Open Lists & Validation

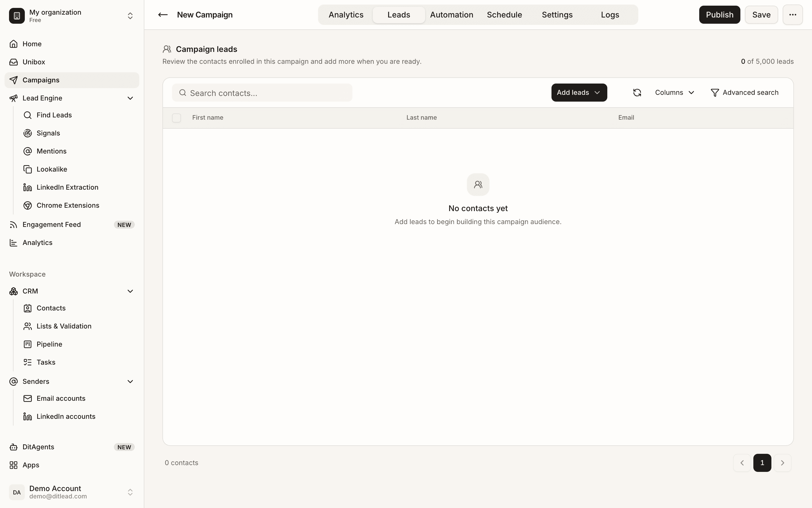click(78, 326)
